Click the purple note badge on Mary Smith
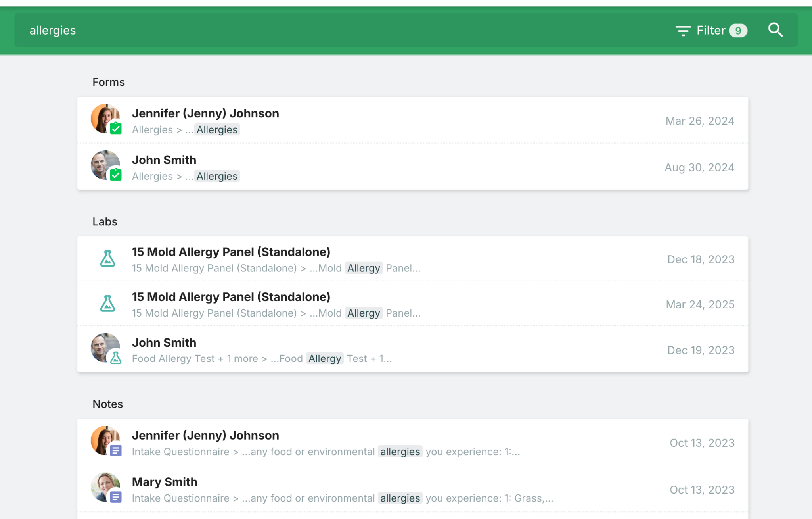 point(116,497)
